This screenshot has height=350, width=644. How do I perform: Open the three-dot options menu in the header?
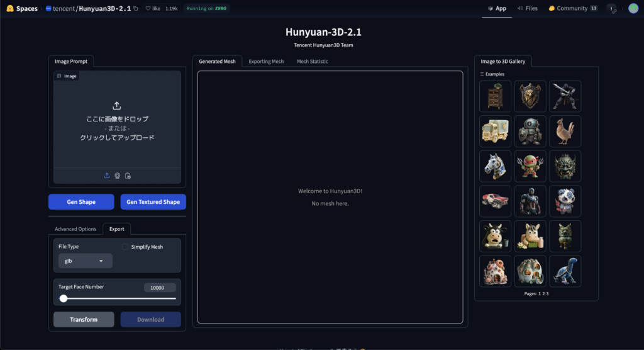click(x=611, y=8)
